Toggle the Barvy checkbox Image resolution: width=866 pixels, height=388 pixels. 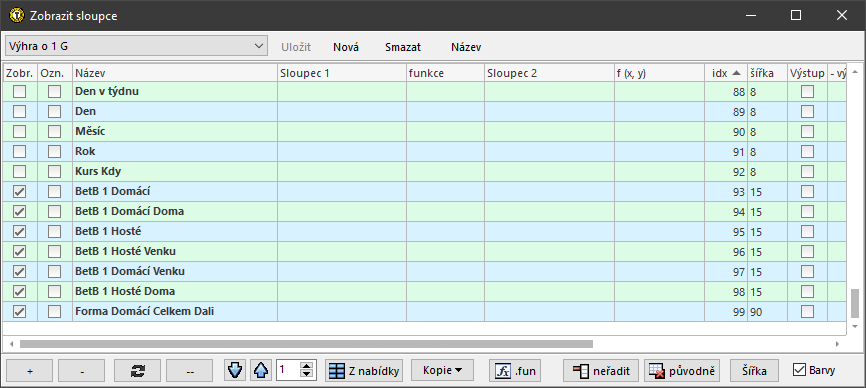[799, 370]
